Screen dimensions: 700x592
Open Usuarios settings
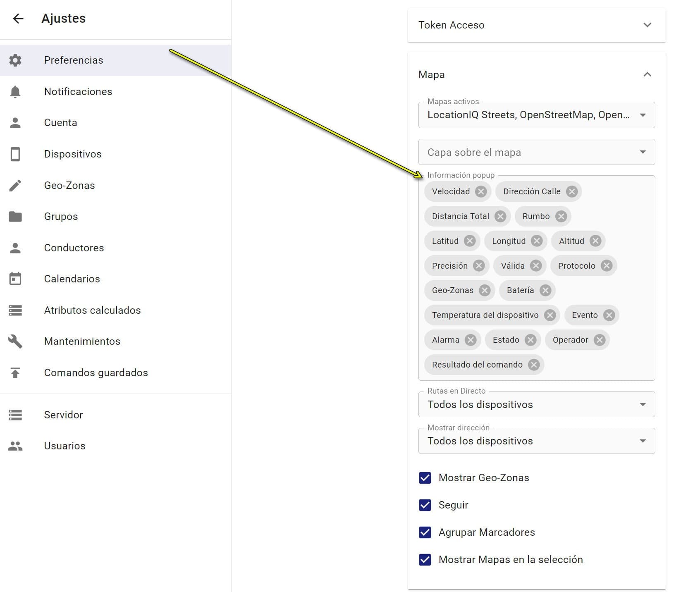[115, 446]
